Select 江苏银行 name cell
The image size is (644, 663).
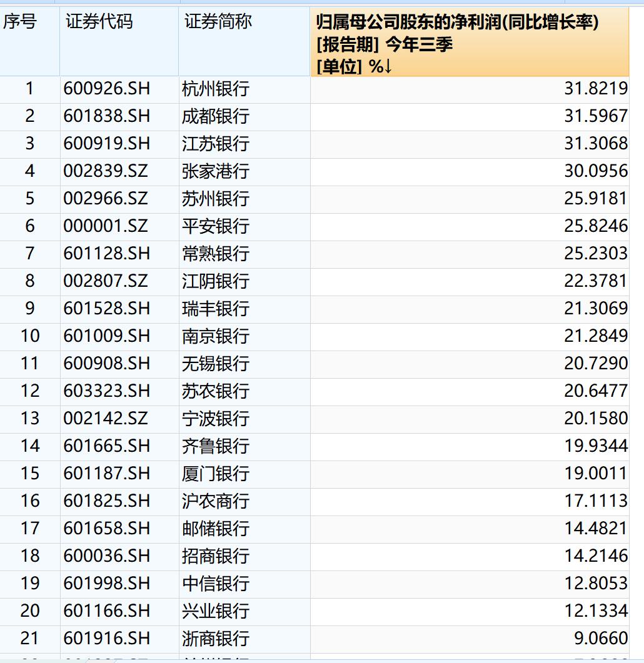tap(244, 144)
